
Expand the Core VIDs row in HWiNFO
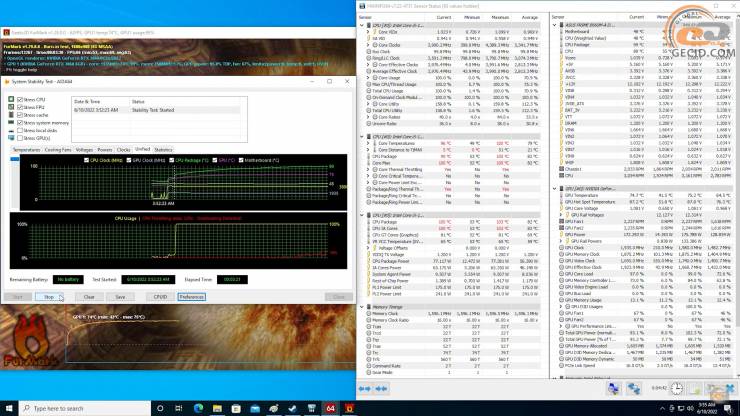click(368, 32)
